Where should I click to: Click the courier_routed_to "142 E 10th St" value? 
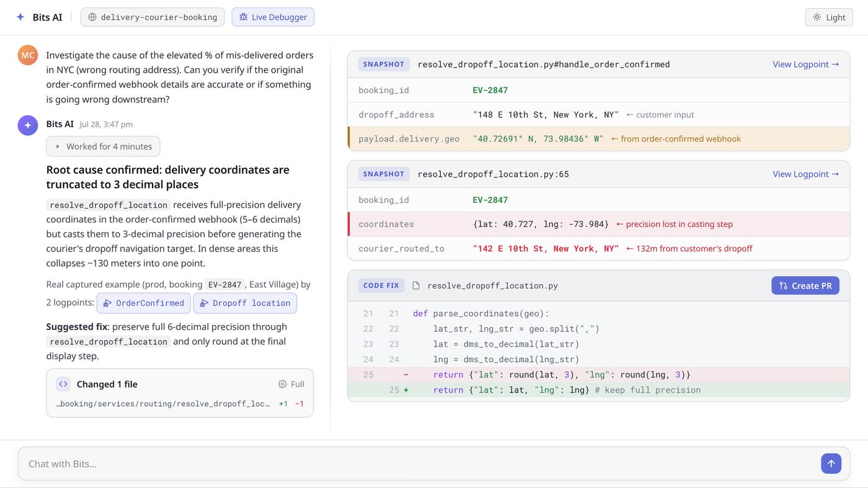click(546, 248)
